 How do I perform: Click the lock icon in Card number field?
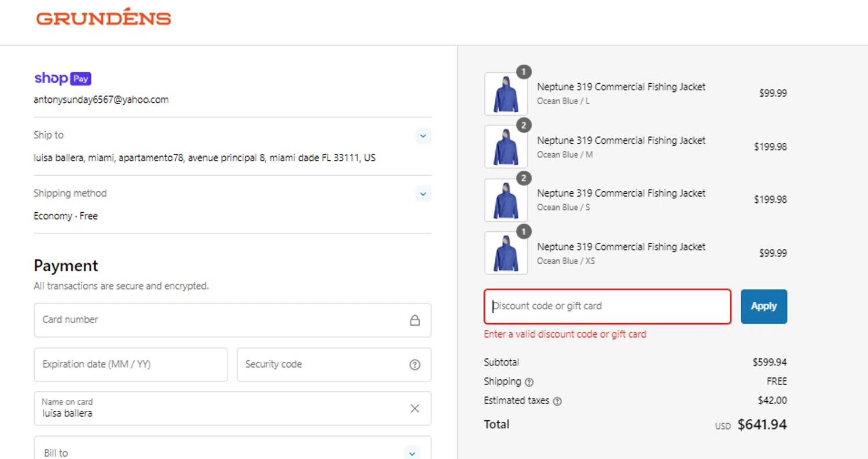415,320
